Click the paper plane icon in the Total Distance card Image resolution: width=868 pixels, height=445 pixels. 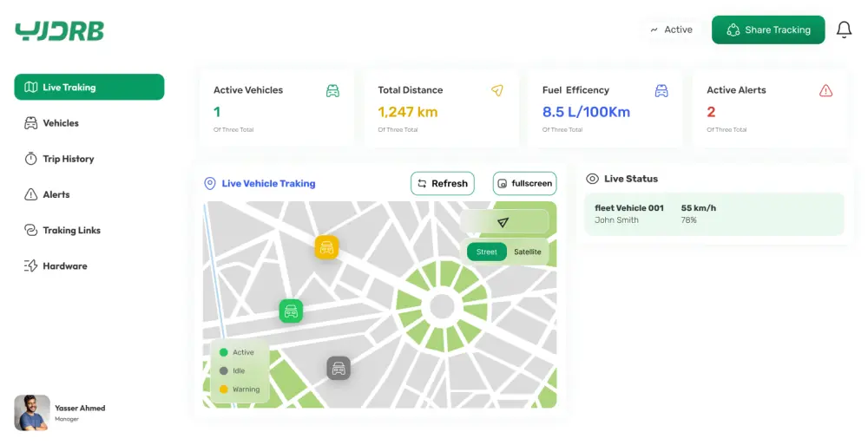click(x=497, y=90)
